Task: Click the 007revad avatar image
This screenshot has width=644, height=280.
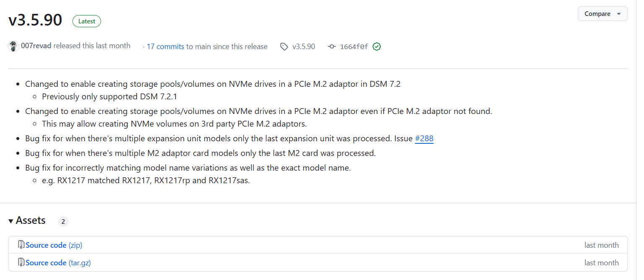Action: [13, 47]
